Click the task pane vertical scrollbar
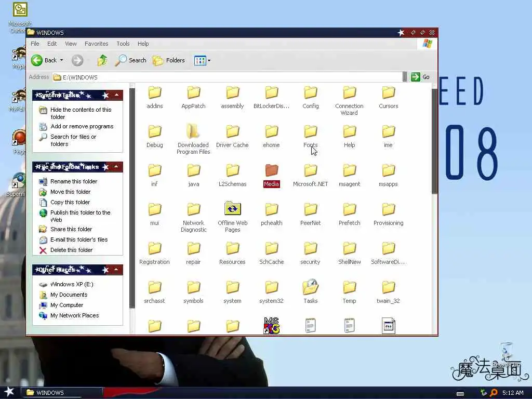This screenshot has width=532, height=399. click(x=132, y=198)
